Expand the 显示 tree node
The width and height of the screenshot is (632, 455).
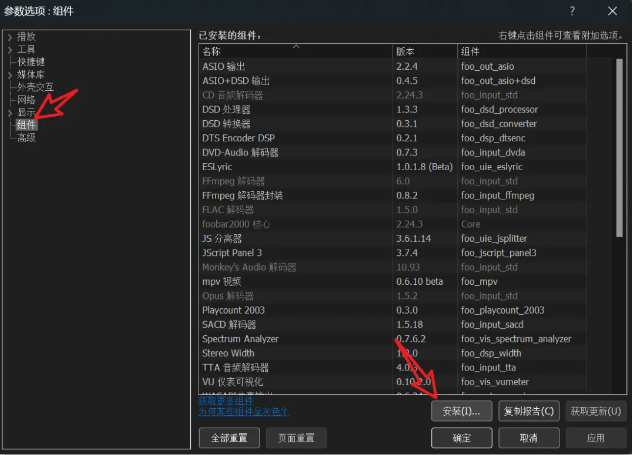pyautogui.click(x=10, y=113)
